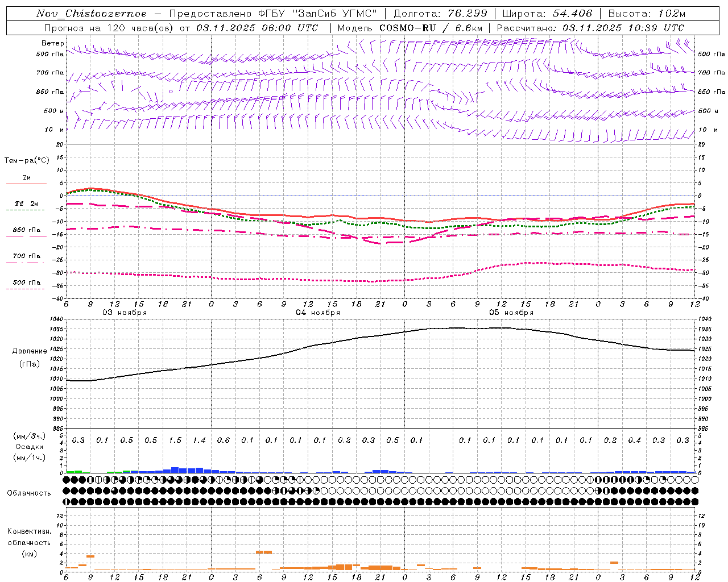The image size is (728, 582).
Task: Click the date label '05 ноября'
Action: 511,313
